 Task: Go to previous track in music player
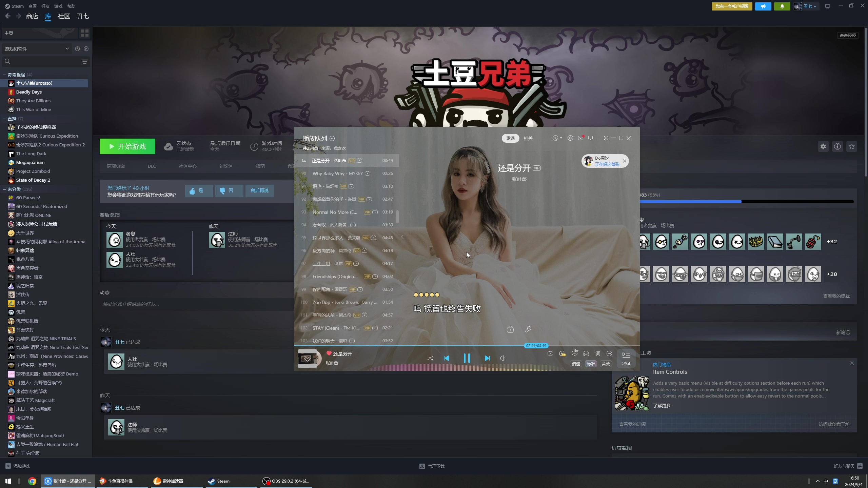point(446,358)
